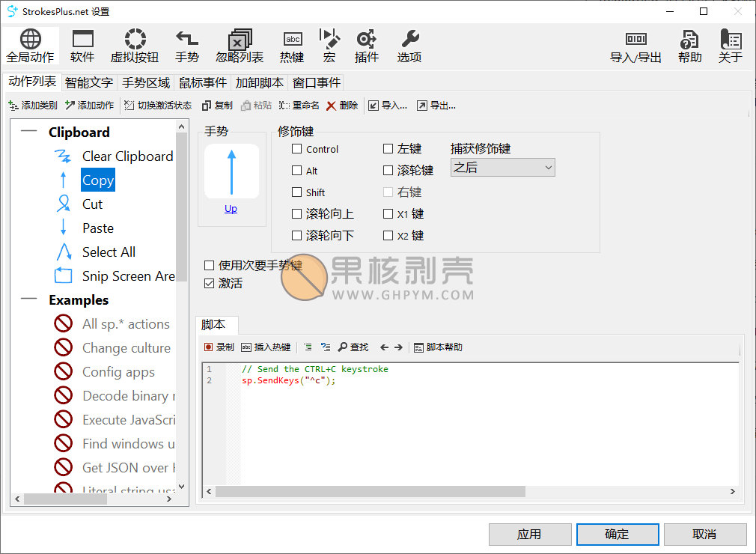Screen dimensions: 756x554
Task: Click 导入... import toolbar button
Action: tap(388, 105)
